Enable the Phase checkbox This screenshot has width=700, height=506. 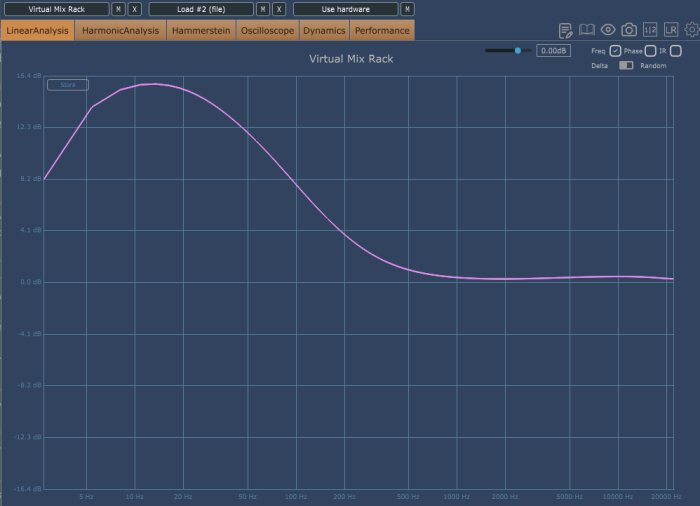click(650, 51)
